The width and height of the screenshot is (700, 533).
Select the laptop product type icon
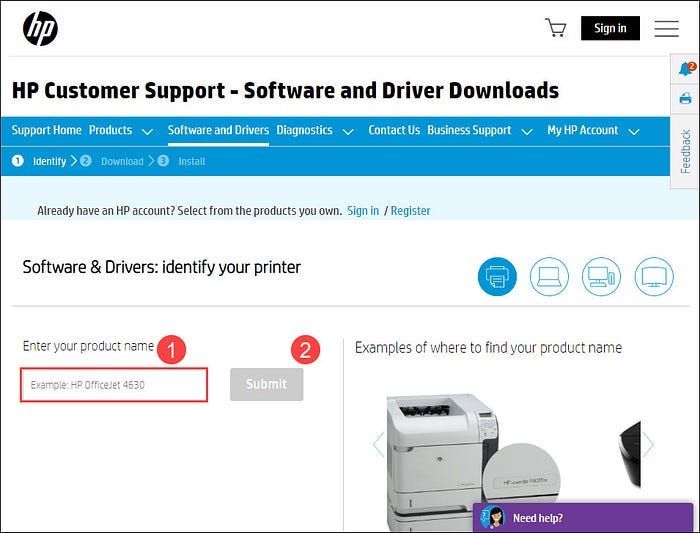[549, 276]
